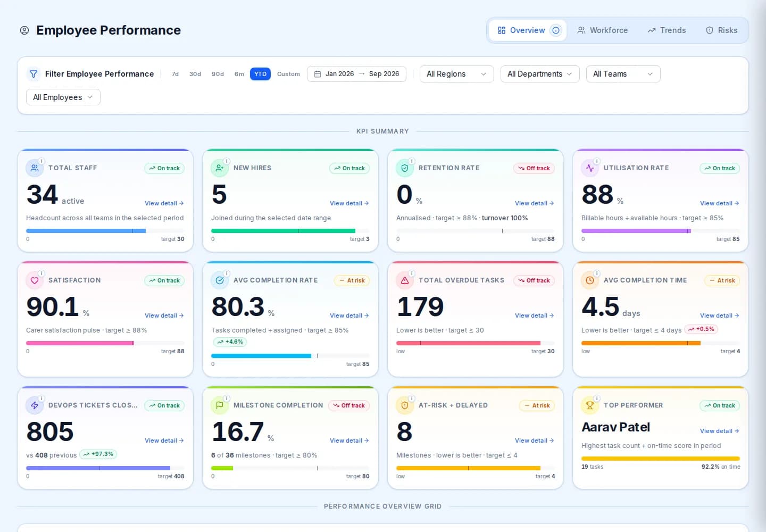The width and height of the screenshot is (766, 532).
Task: Select the 7d time range
Action: point(175,74)
